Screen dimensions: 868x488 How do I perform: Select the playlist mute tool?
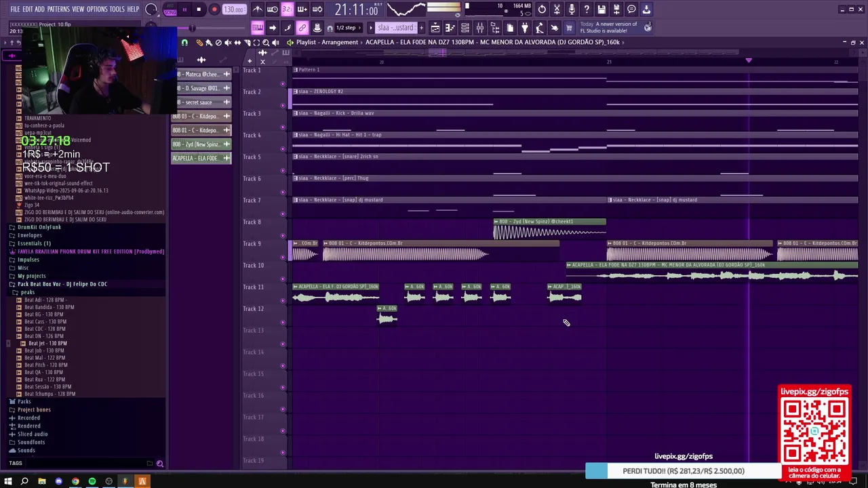[228, 42]
